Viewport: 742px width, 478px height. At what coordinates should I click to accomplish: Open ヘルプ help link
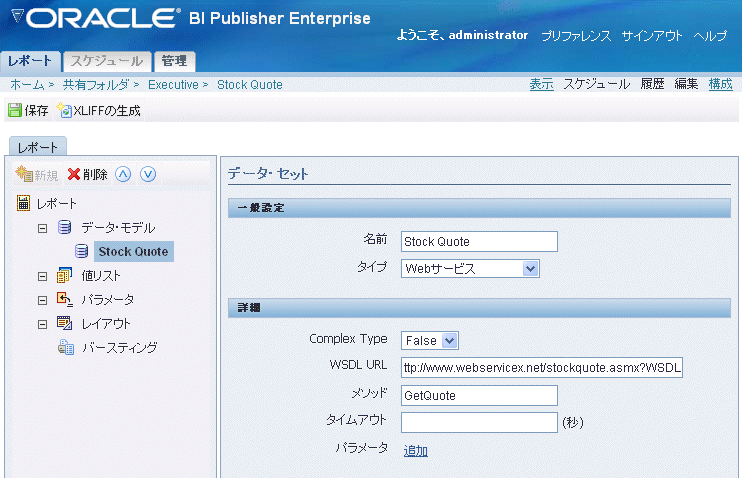point(710,36)
